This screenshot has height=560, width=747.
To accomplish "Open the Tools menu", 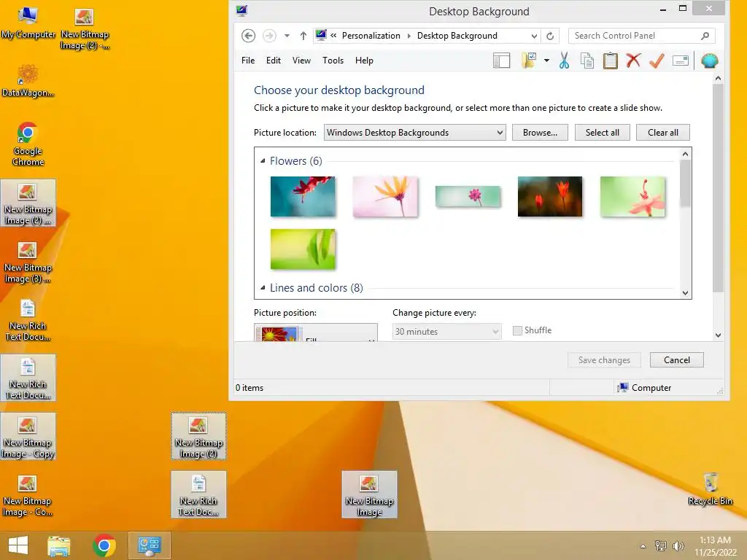I will click(333, 61).
